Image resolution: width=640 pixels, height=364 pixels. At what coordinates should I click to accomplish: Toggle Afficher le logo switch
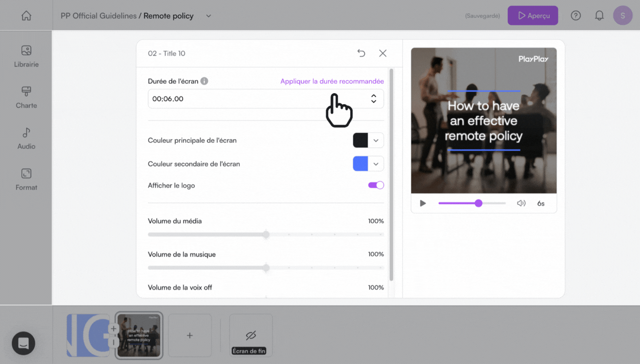click(376, 185)
